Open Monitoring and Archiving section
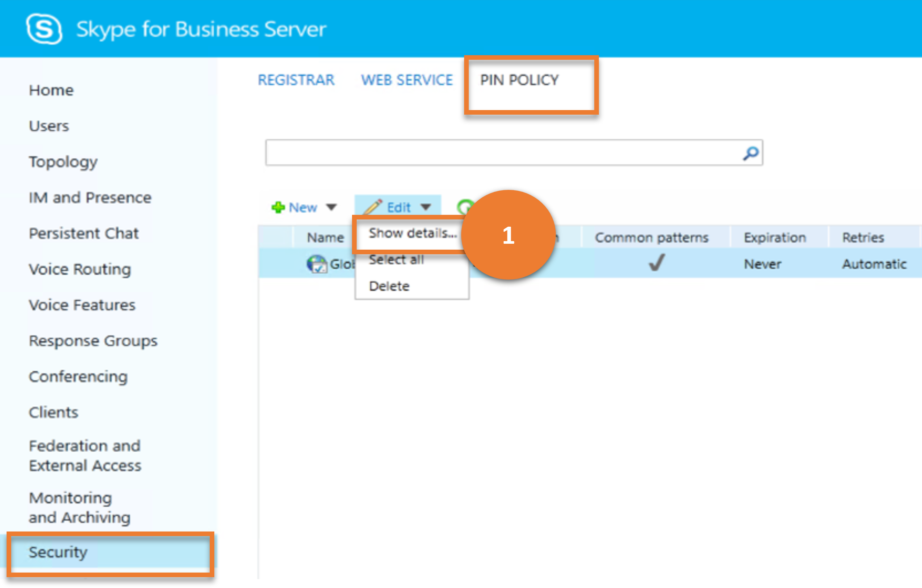Viewport: 922px width, 588px height. [x=80, y=508]
